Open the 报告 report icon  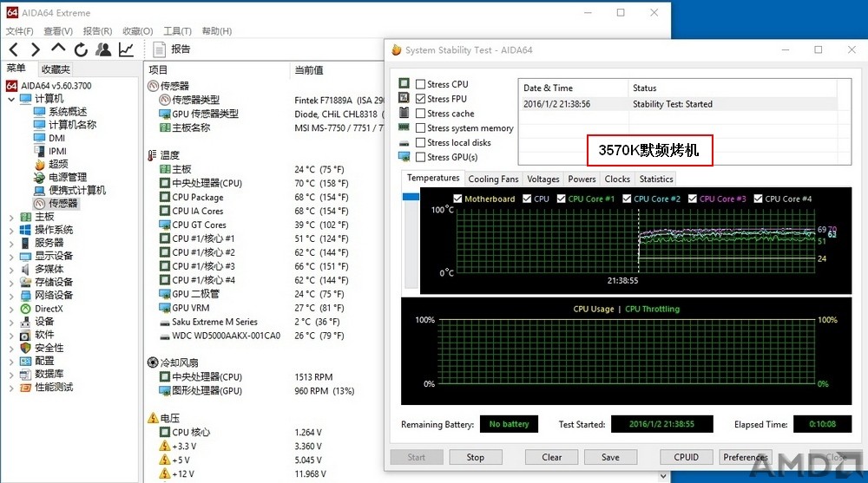click(160, 49)
